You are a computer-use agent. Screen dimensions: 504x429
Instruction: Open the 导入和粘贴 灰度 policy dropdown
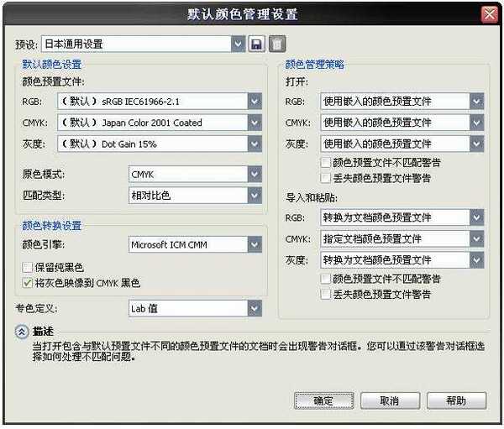pos(476,260)
